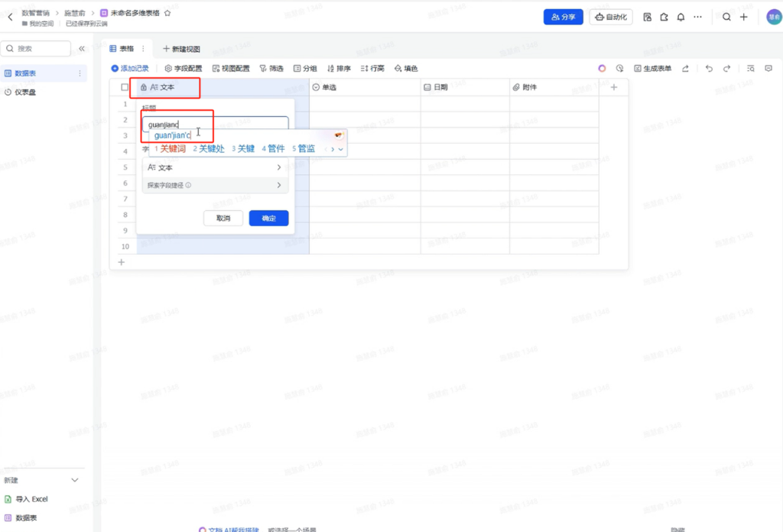Viewport: 783px width, 532px height.
Task: Open the 自动化 automation button
Action: (611, 17)
